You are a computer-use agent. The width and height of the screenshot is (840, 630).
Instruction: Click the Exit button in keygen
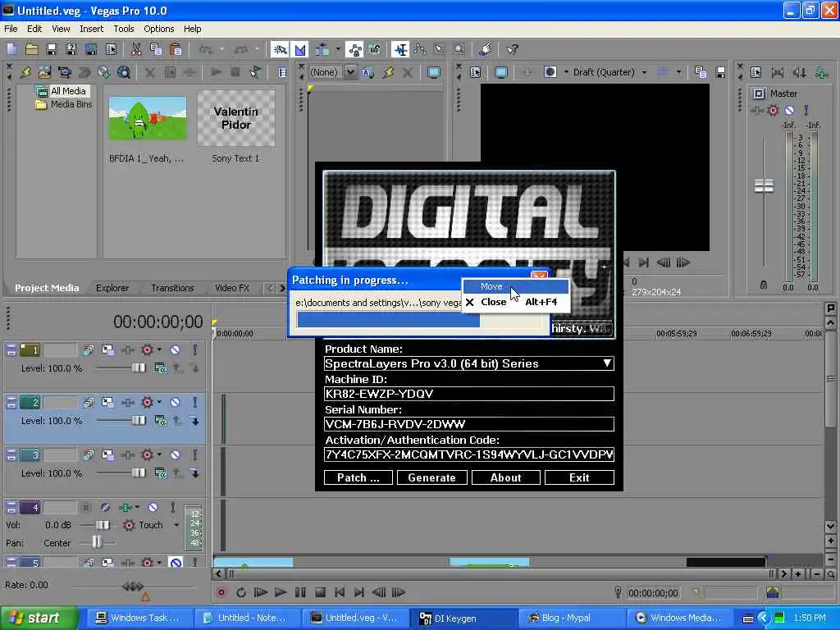(x=579, y=477)
